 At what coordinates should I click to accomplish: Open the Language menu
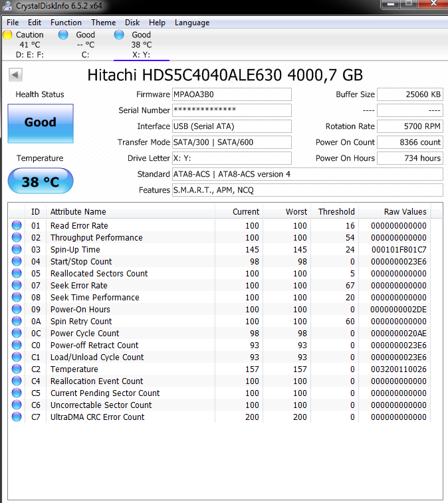(x=192, y=23)
